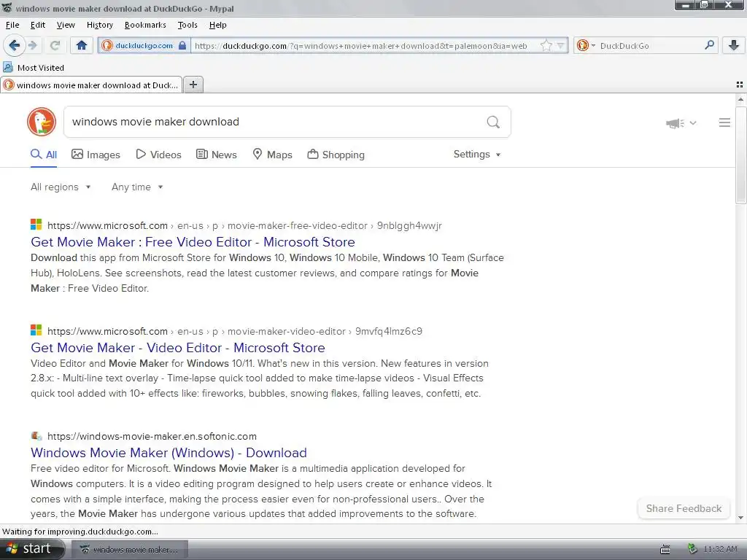
Task: Open the search engine selector dropdown
Action: click(x=586, y=46)
